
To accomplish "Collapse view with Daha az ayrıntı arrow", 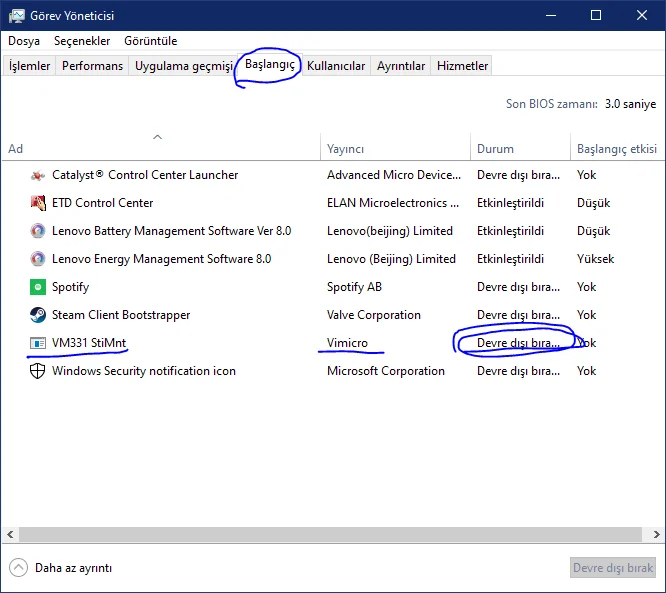I will [x=18, y=568].
